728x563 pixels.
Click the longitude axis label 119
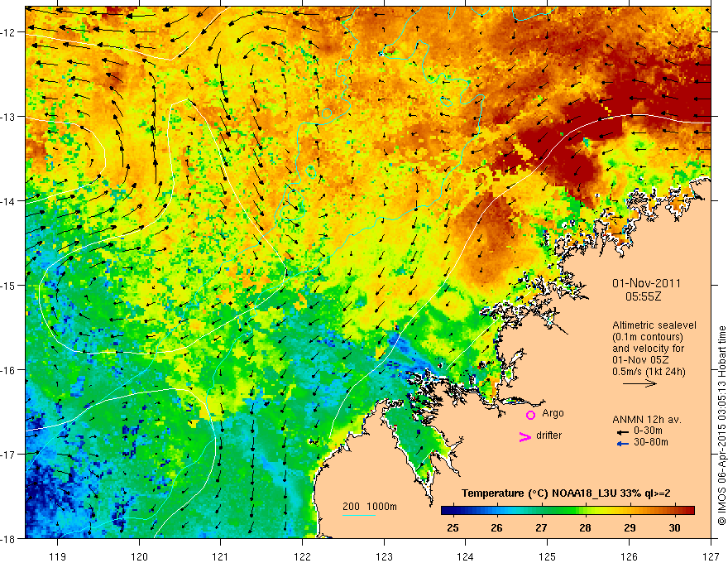[x=58, y=556]
